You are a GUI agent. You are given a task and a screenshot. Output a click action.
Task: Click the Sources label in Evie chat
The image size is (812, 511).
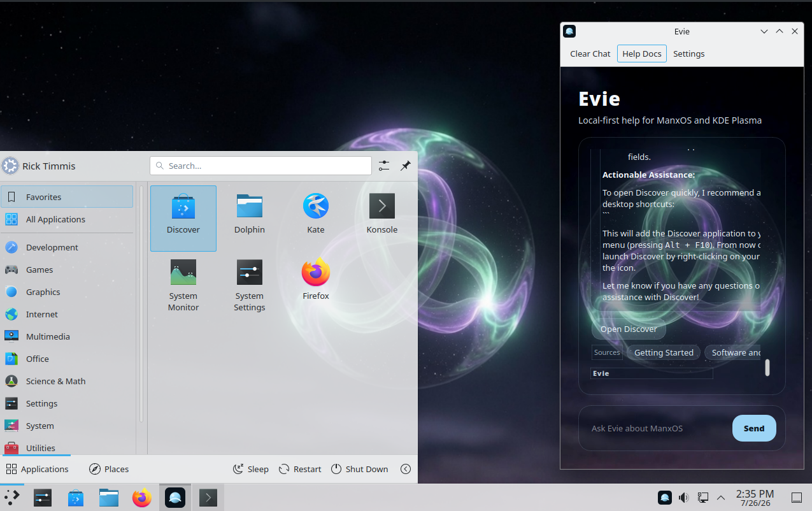tap(607, 352)
